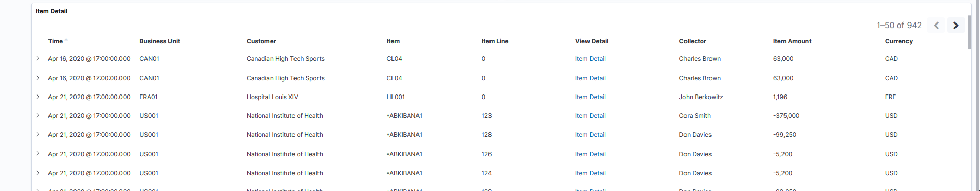Image resolution: width=980 pixels, height=191 pixels.
Task: Expand row with Item Line 128
Action: [38, 134]
